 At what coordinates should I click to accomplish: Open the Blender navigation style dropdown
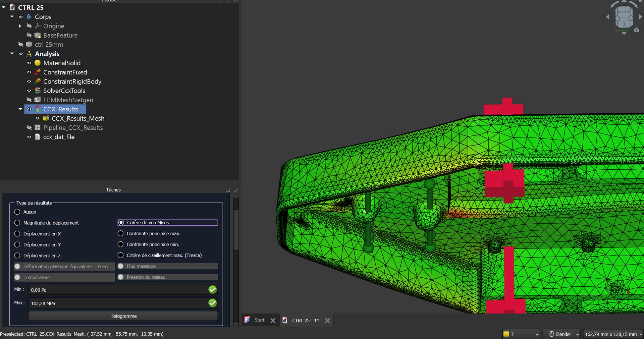pos(562,334)
